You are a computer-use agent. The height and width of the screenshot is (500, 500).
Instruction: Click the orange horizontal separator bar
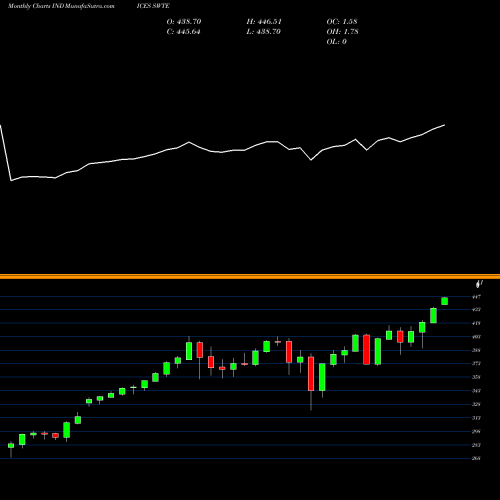[250, 276]
